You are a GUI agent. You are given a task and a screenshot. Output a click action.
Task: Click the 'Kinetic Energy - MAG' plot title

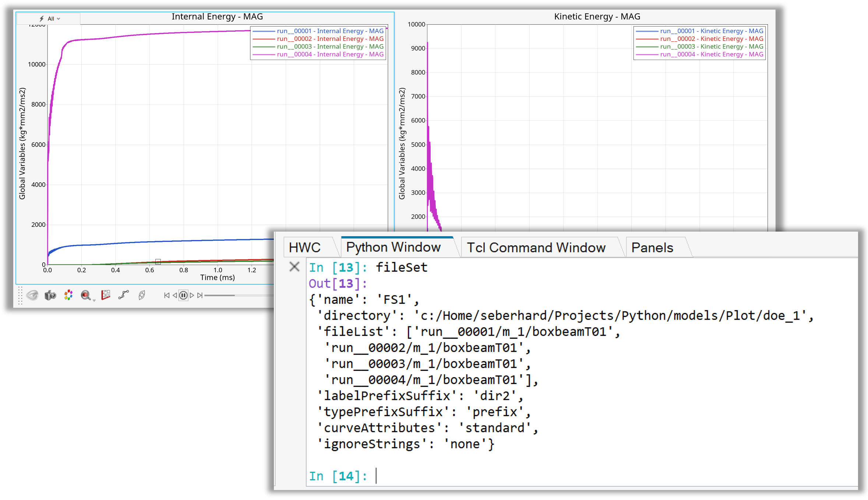tap(597, 17)
